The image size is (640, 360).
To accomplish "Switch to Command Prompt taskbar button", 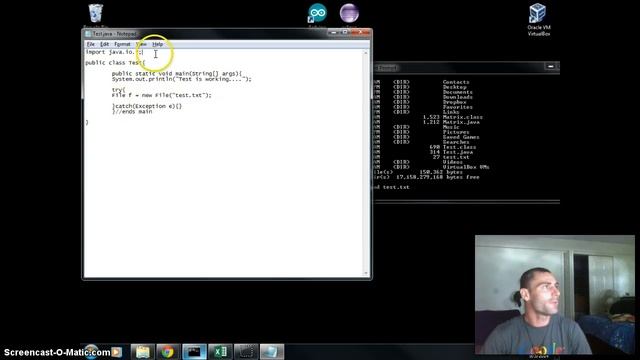I will point(194,351).
